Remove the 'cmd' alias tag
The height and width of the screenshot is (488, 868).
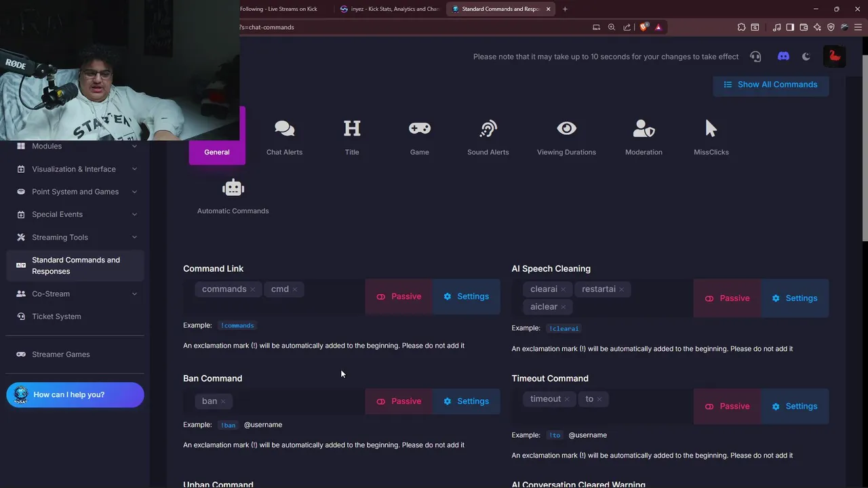(x=295, y=289)
